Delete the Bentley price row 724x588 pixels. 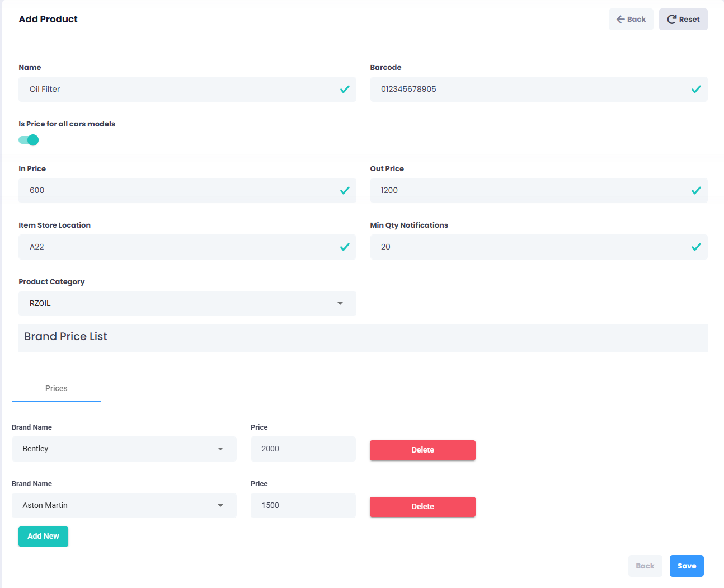[422, 450]
